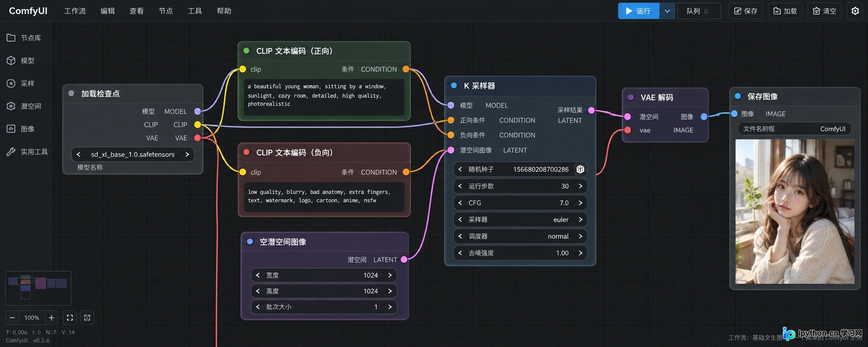Viewport: 868px width, 347px height.
Task: Toggle the positive CLIP node status dot
Action: 246,51
